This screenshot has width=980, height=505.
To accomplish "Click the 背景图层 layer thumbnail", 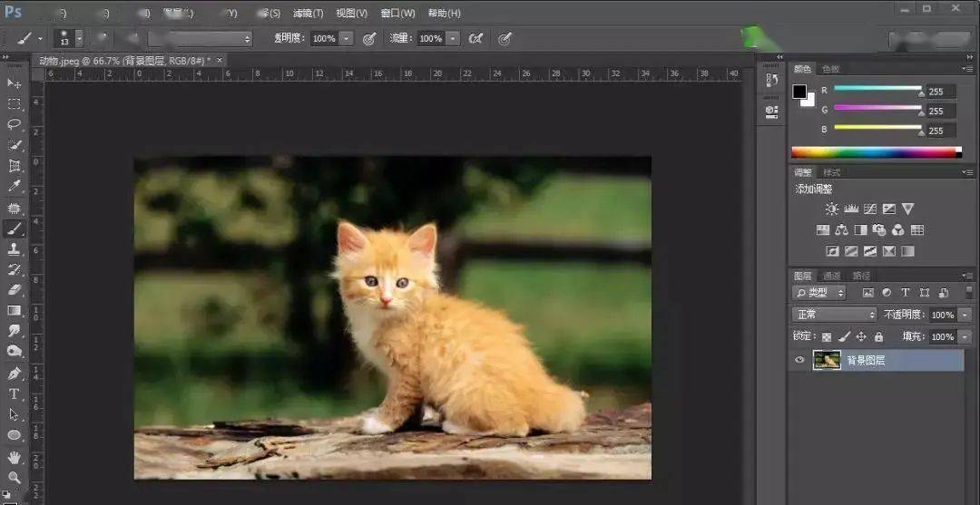I will [827, 360].
